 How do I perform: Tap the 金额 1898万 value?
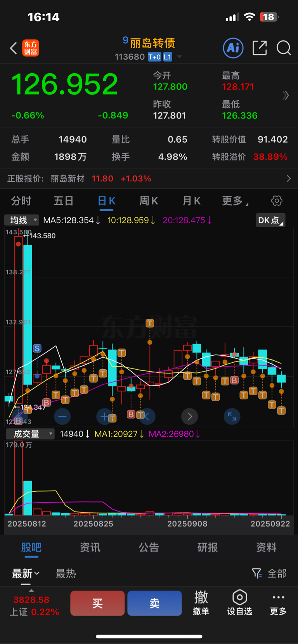pos(70,157)
